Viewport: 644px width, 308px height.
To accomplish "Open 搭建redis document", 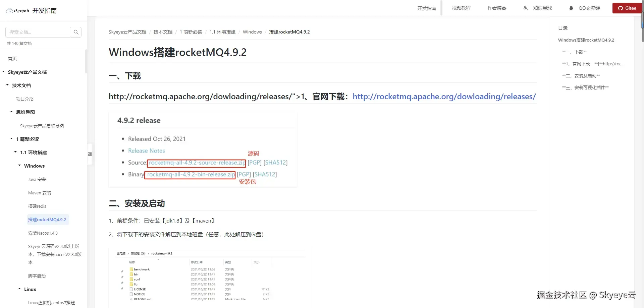I will click(37, 206).
